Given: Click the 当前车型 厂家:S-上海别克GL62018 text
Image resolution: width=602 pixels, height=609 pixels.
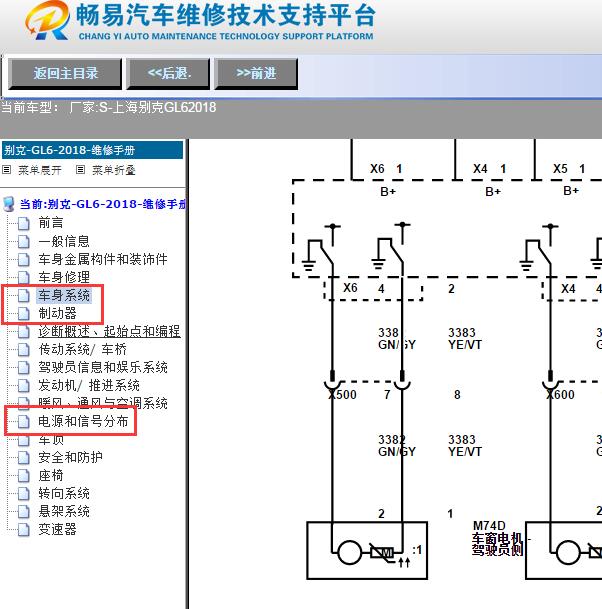Looking at the screenshot, I should (109, 108).
